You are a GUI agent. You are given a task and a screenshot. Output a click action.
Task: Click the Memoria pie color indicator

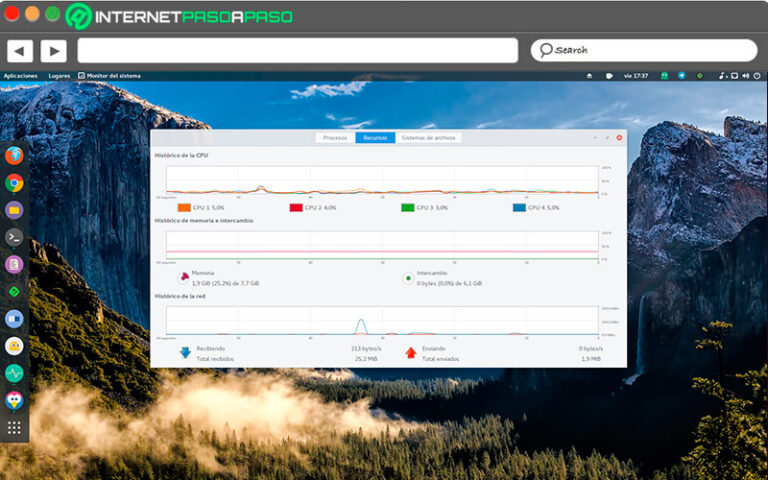[x=183, y=278]
